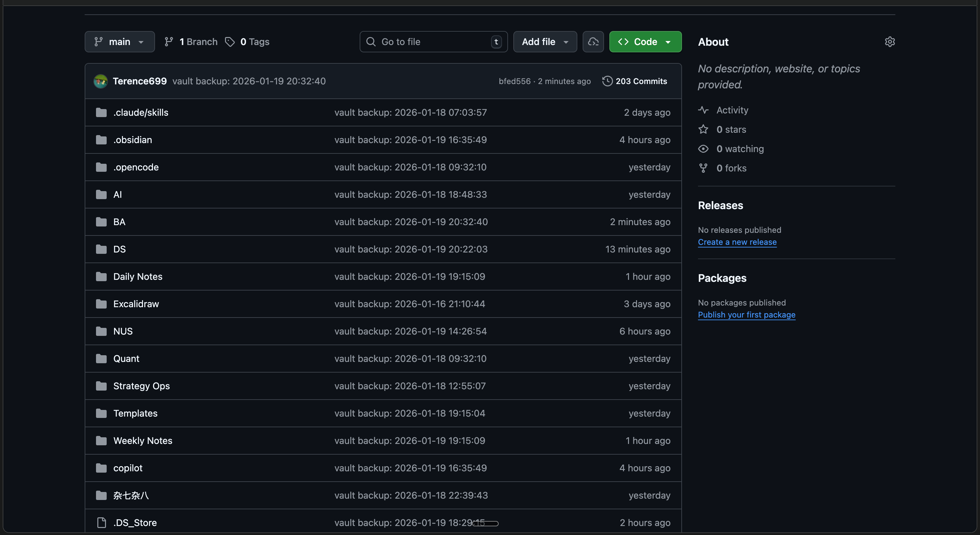Open the Create a new release link
Screen dimensions: 980x535
(x=737, y=242)
